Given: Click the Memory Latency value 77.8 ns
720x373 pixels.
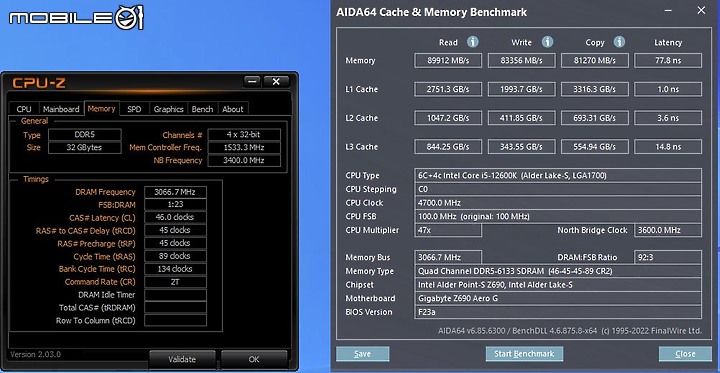Looking at the screenshot, I should pyautogui.click(x=668, y=60).
